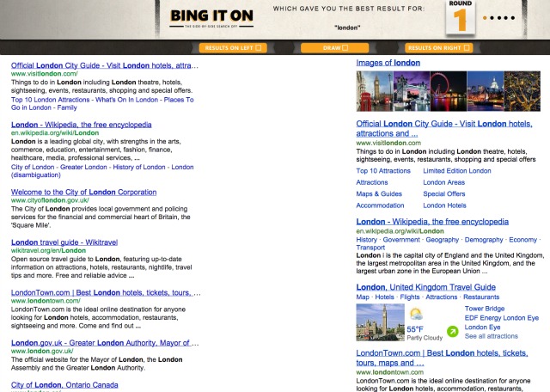This screenshot has width=550, height=392.
Task: Open Accommodation sitelink
Action: (x=380, y=205)
